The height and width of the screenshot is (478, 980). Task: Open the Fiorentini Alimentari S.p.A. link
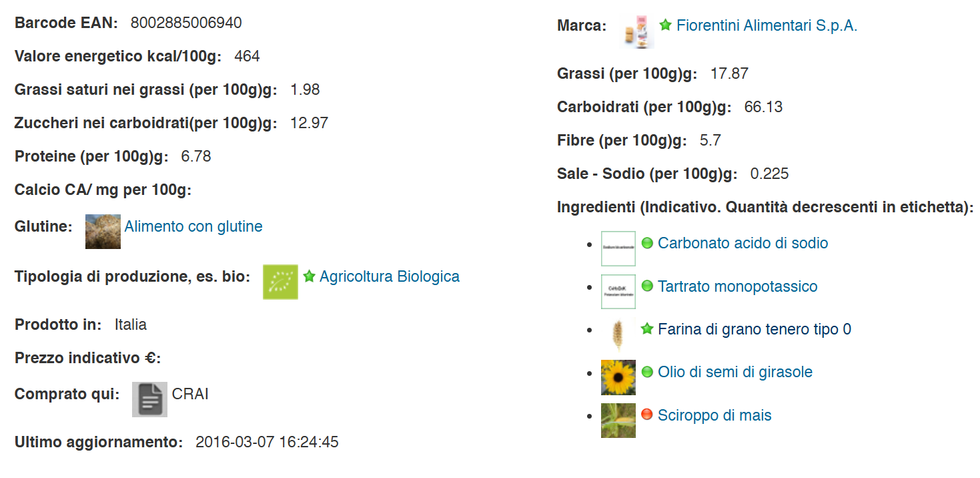(x=767, y=26)
